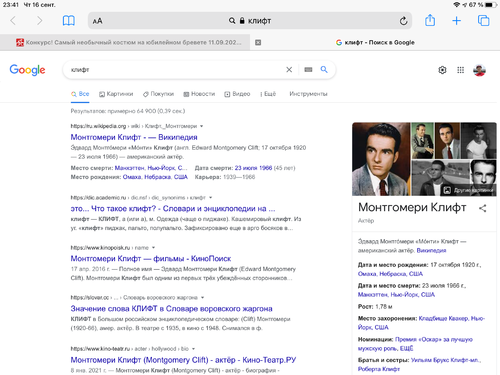Open Что такое клифт? Словари result
The height and width of the screenshot is (375, 500).
click(173, 209)
